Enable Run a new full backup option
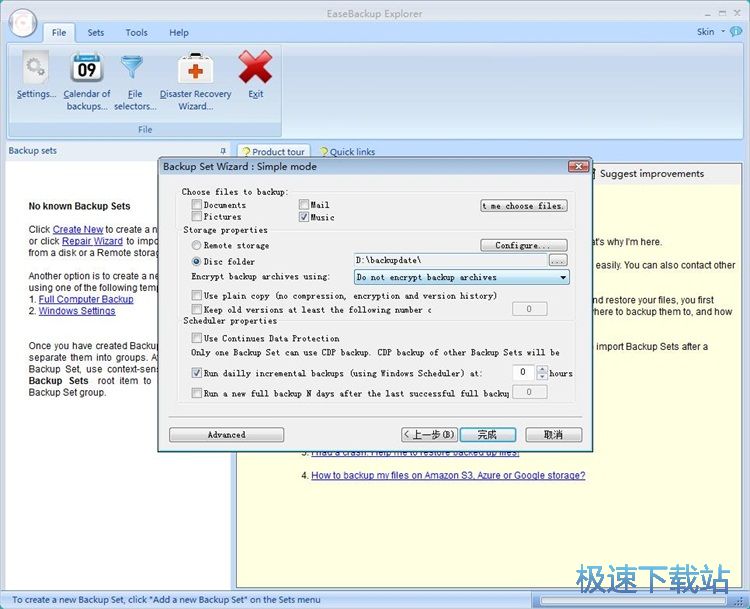750x609 pixels. tap(197, 393)
